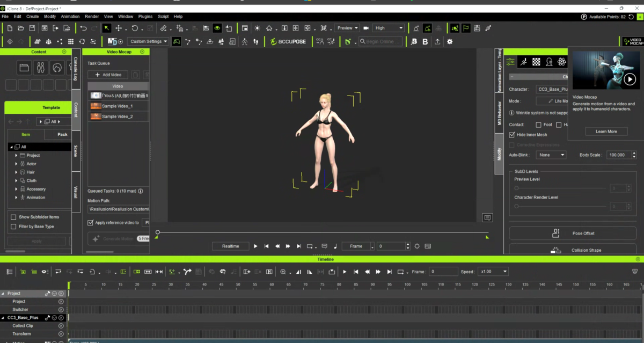The image size is (644, 343).
Task: Switch to the Pack tab
Action: [x=62, y=135]
